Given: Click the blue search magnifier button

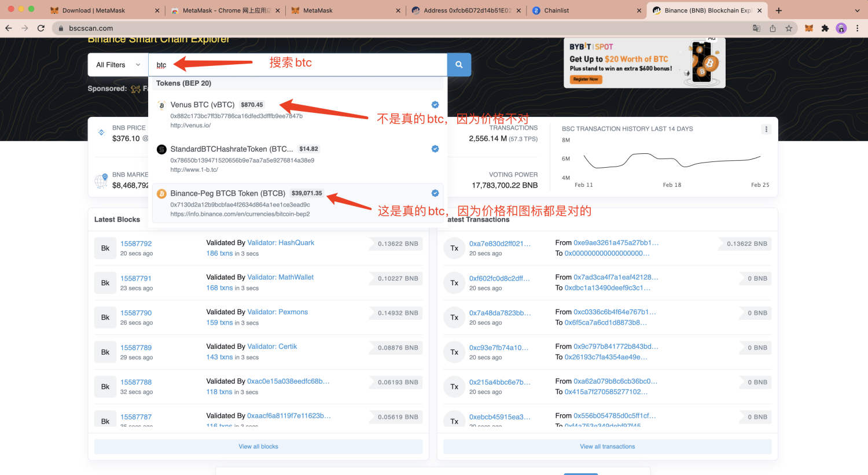Looking at the screenshot, I should click(x=459, y=65).
